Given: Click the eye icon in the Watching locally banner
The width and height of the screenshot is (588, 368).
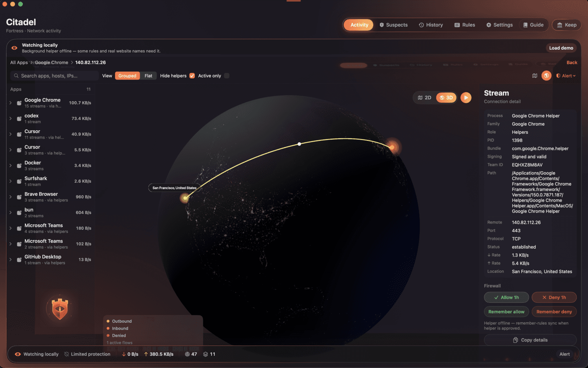Looking at the screenshot, I should tap(14, 48).
